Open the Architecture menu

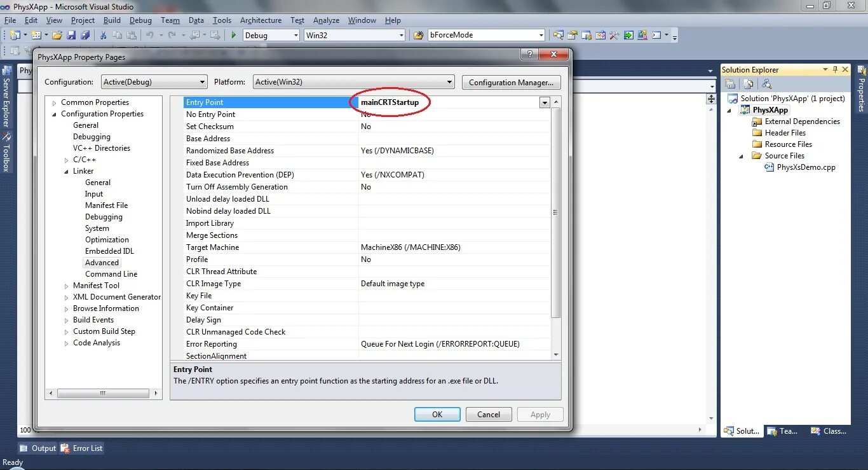[261, 20]
